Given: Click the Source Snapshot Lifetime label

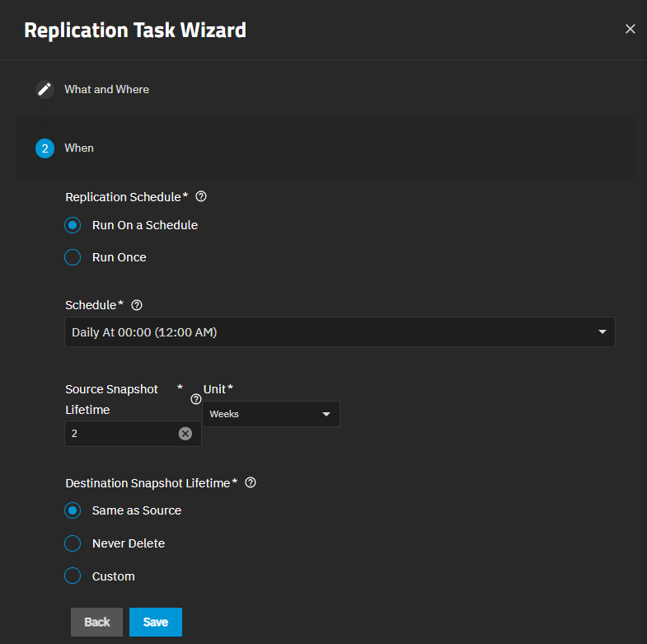Looking at the screenshot, I should tap(111, 399).
